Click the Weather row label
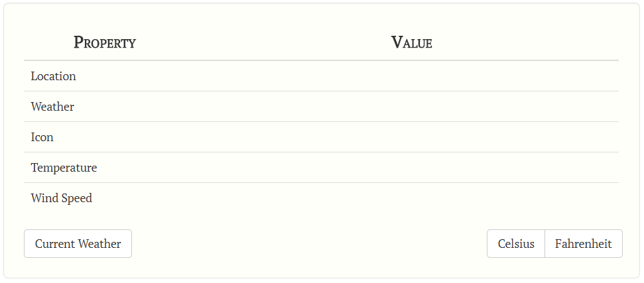Viewport: 644px width, 283px height. tap(52, 107)
